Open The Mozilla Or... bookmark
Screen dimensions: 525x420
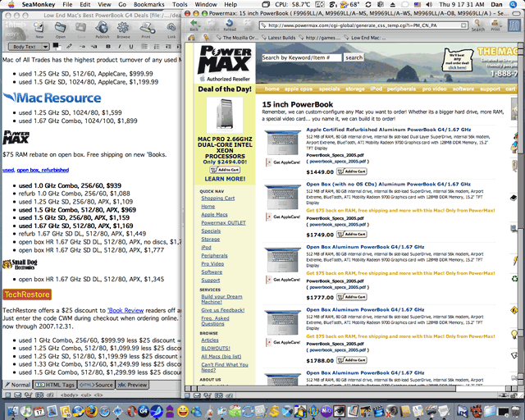coord(237,38)
